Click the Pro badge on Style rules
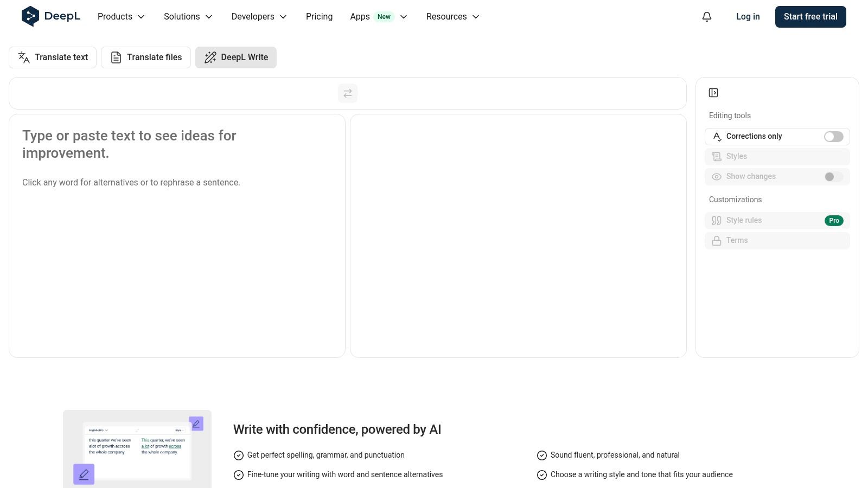The image size is (868, 488). (x=834, y=221)
